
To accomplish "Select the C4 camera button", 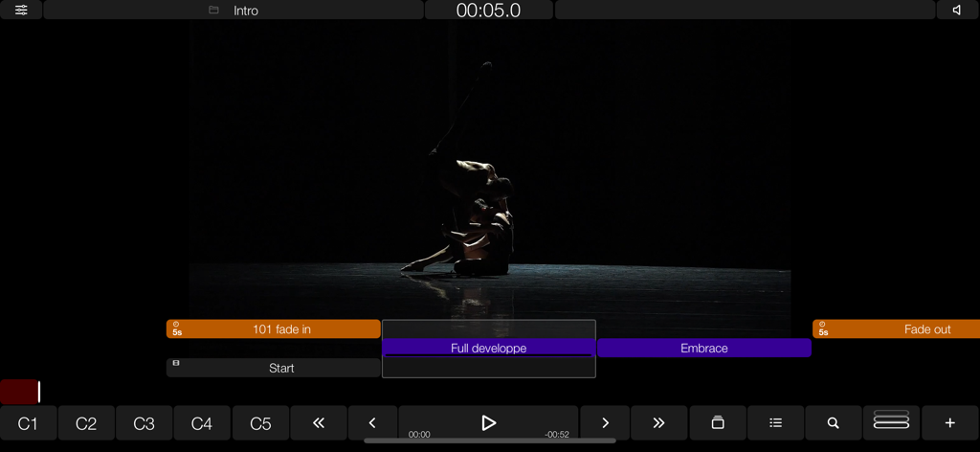I will coord(202,423).
